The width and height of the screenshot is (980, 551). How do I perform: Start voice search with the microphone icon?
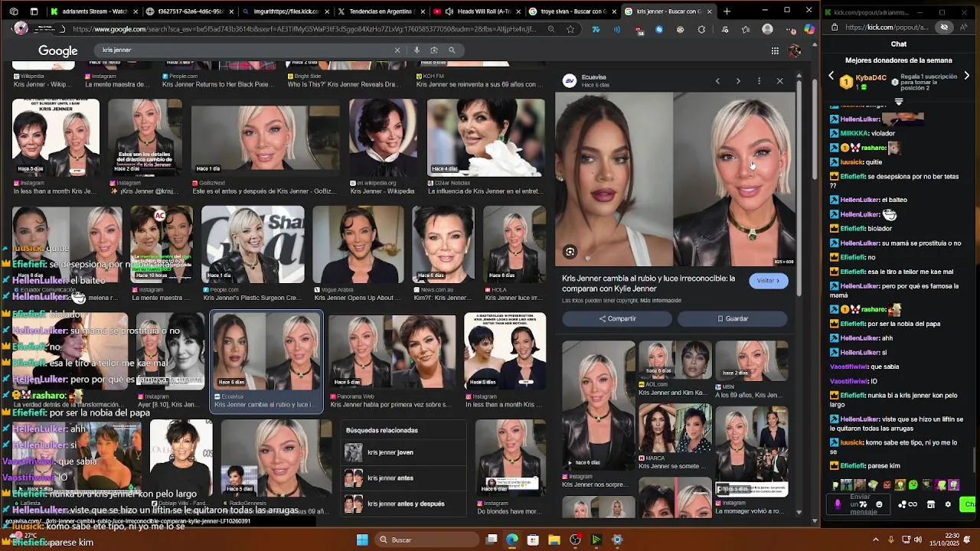(416, 50)
